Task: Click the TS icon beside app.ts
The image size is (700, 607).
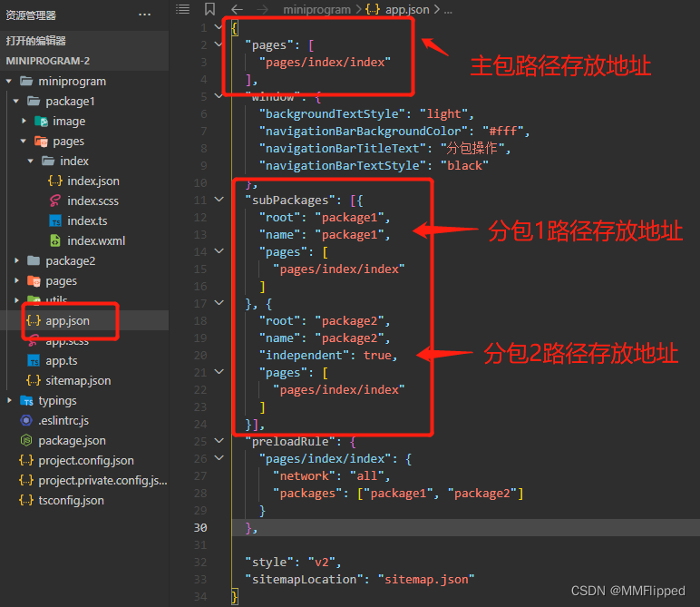Action: (34, 360)
